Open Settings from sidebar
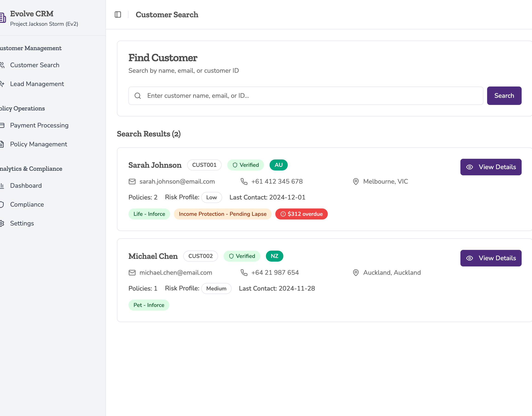Screen dimensions: 532x416 pos(22,223)
